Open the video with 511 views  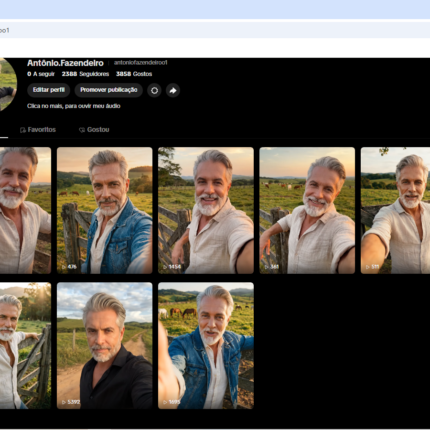pos(395,210)
